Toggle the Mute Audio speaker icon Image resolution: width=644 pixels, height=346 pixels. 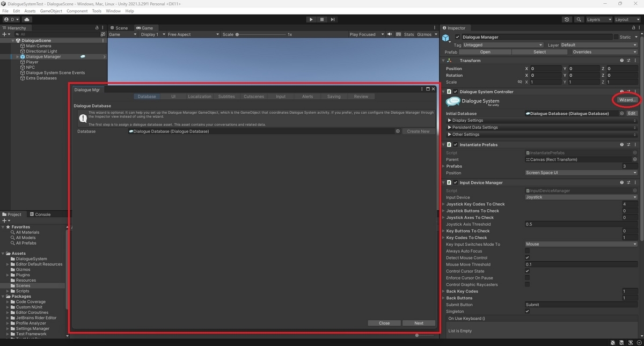[390, 34]
